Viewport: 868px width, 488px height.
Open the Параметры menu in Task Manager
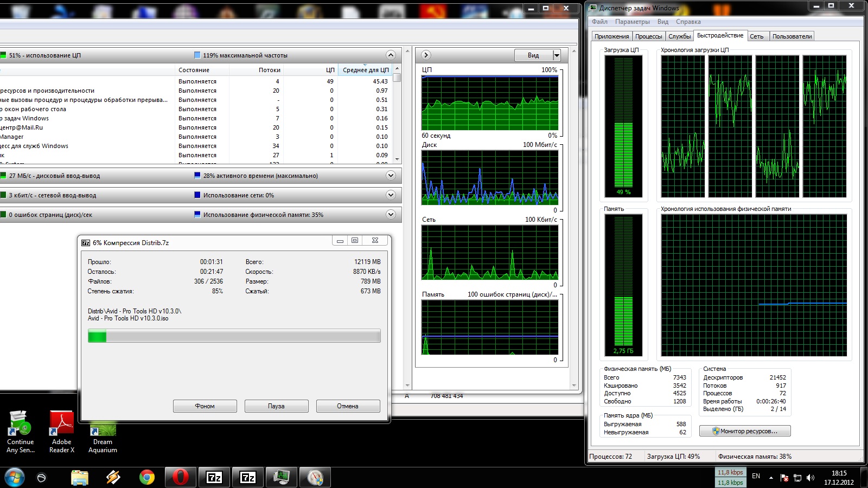(632, 22)
